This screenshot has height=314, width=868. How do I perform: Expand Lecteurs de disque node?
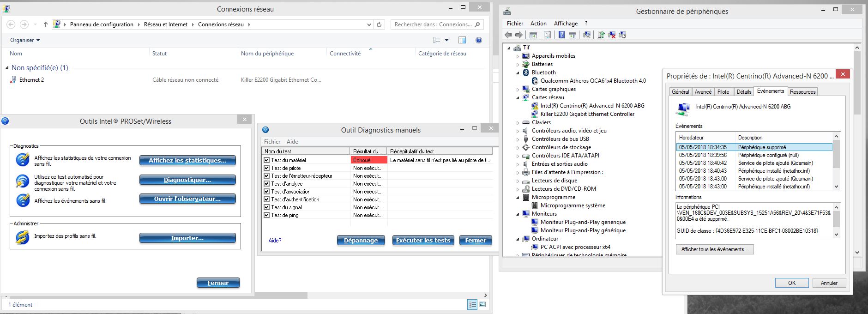coord(518,181)
